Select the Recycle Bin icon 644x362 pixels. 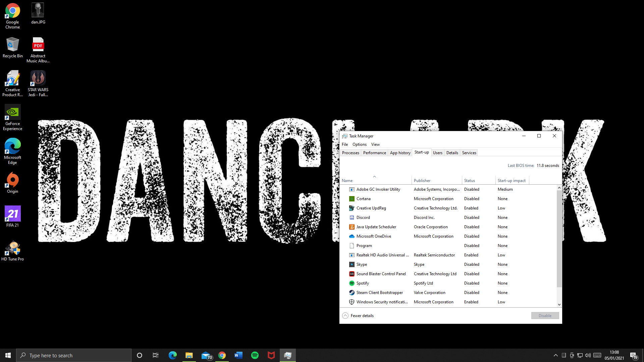[12, 48]
